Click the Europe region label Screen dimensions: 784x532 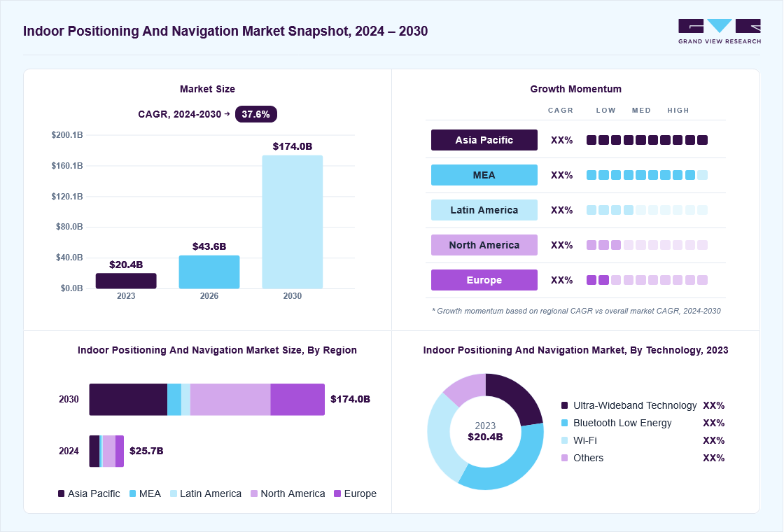coord(484,280)
